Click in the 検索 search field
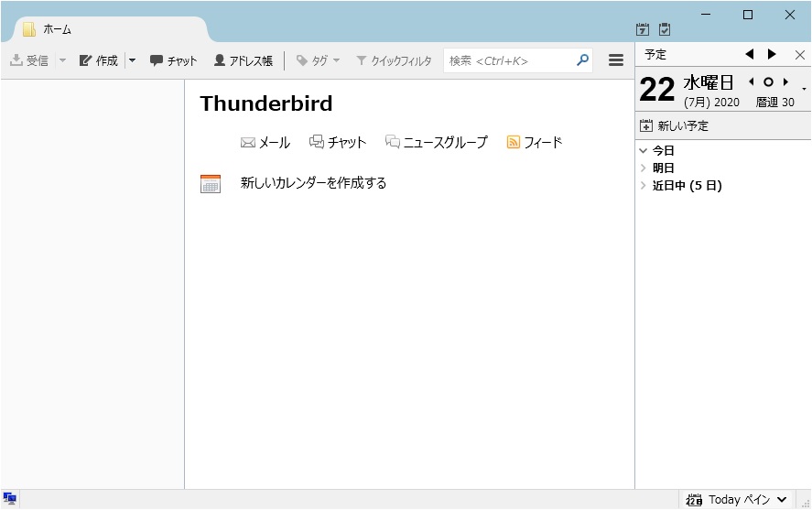 point(508,60)
